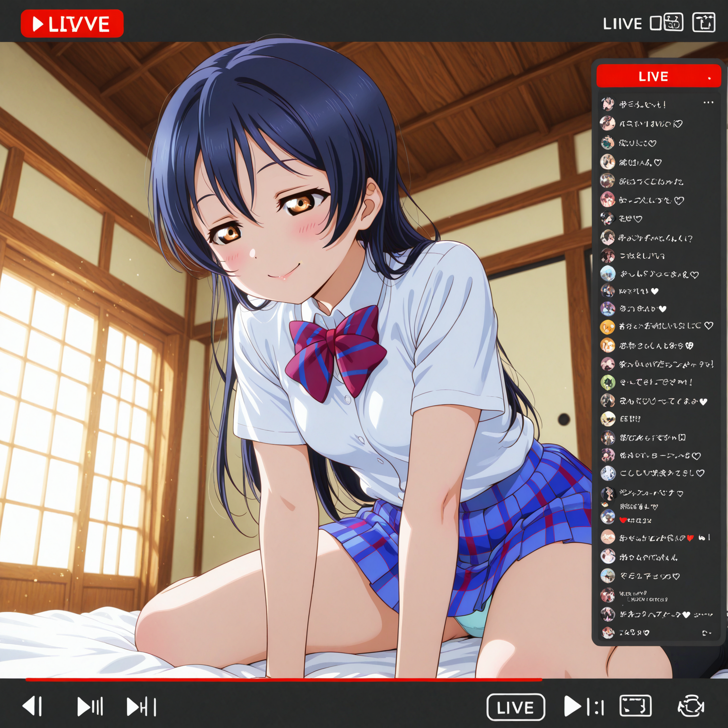Image resolution: width=728 pixels, height=728 pixels.
Task: Click the main video stream picture
Action: point(296,360)
